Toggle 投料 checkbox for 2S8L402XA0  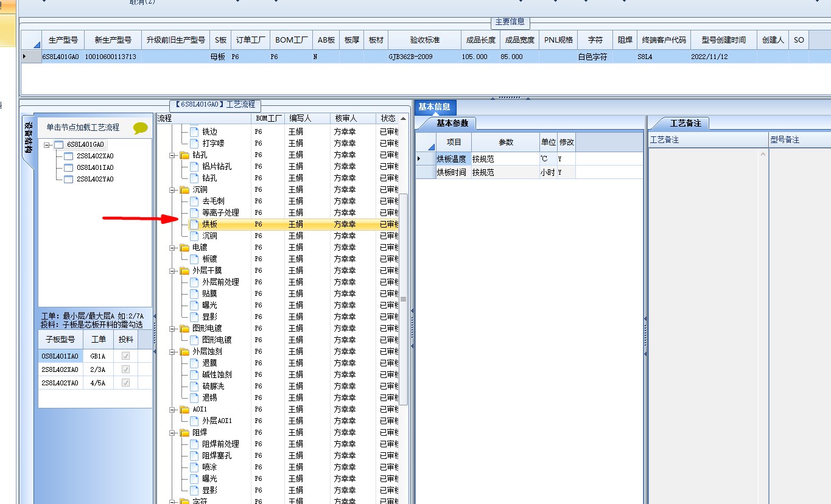pyautogui.click(x=126, y=369)
